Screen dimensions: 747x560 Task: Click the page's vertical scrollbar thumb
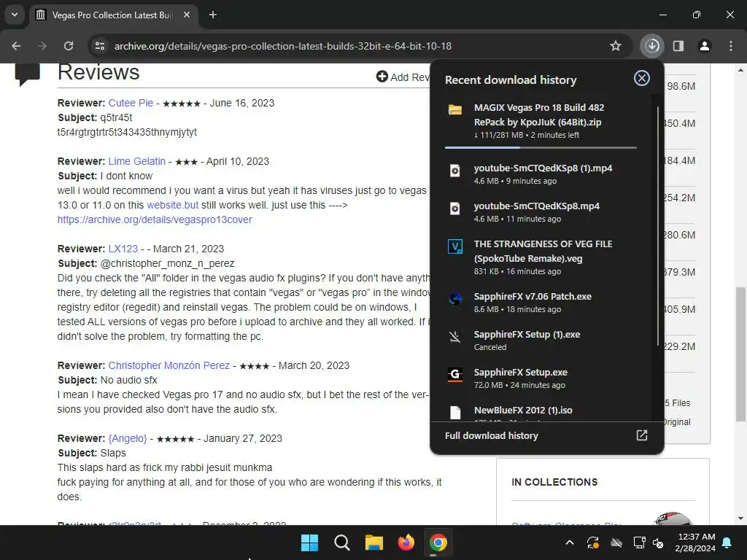click(740, 354)
